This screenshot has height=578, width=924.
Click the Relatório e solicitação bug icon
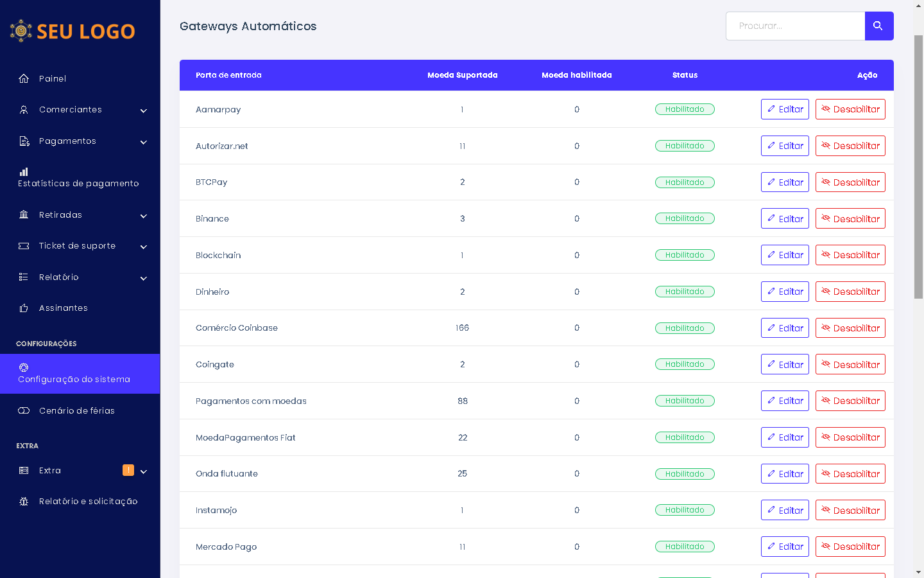tap(24, 502)
